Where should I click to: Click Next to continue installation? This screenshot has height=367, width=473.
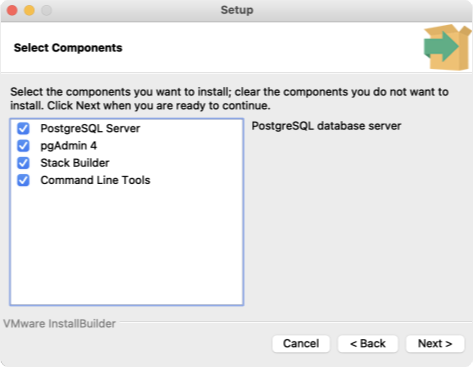[x=435, y=343]
